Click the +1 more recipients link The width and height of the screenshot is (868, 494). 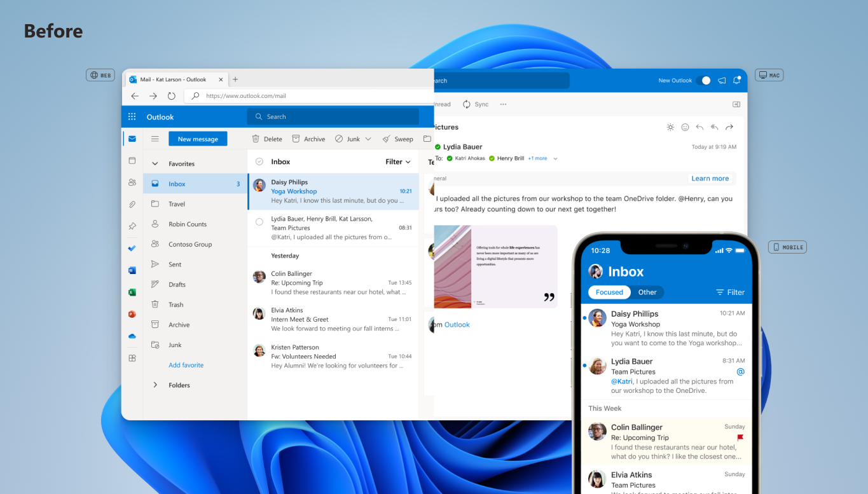pyautogui.click(x=537, y=158)
